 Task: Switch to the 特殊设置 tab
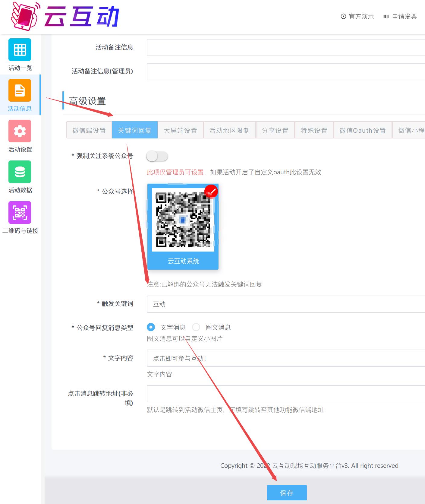314,130
